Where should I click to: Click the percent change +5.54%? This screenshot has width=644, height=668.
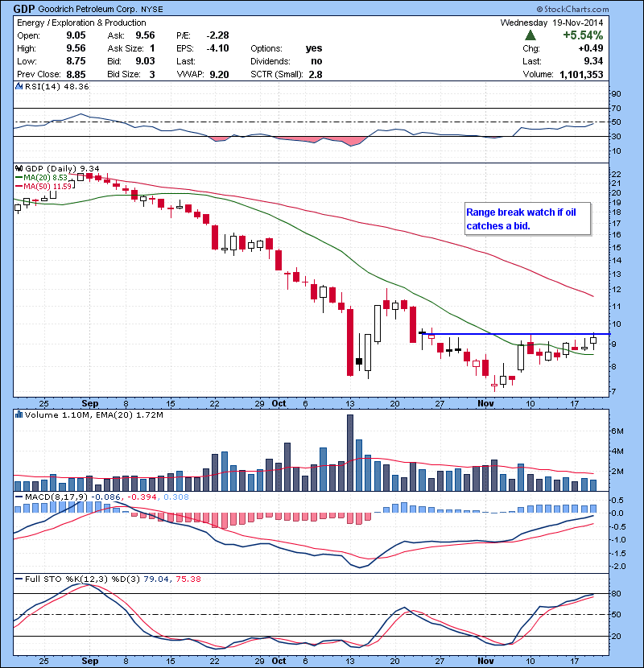pos(583,35)
